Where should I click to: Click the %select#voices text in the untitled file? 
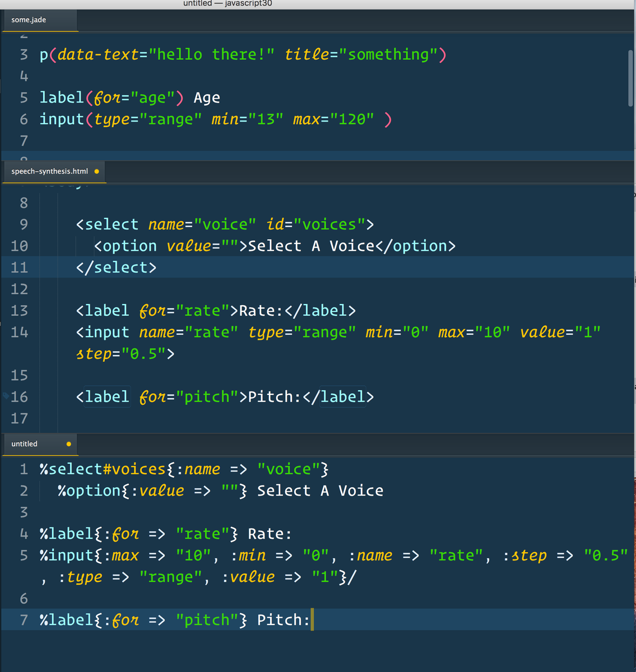(103, 469)
